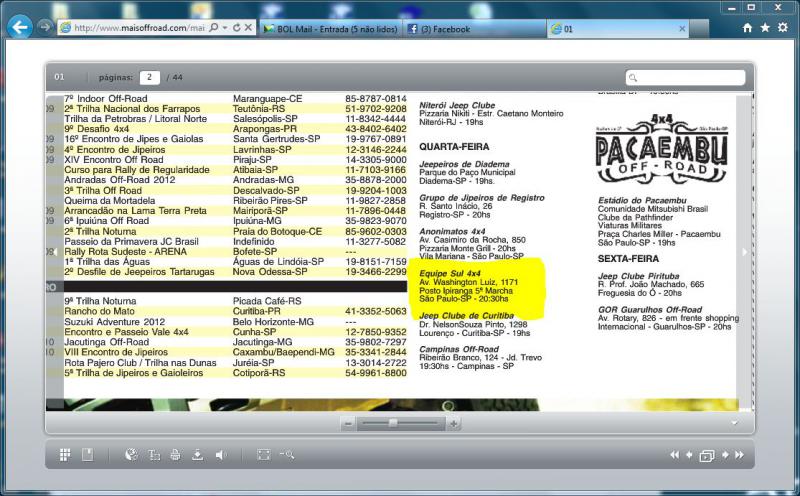The image size is (800, 496).
Task: Click the GOR Guarulhos Off-Road heading
Action: [x=649, y=310]
